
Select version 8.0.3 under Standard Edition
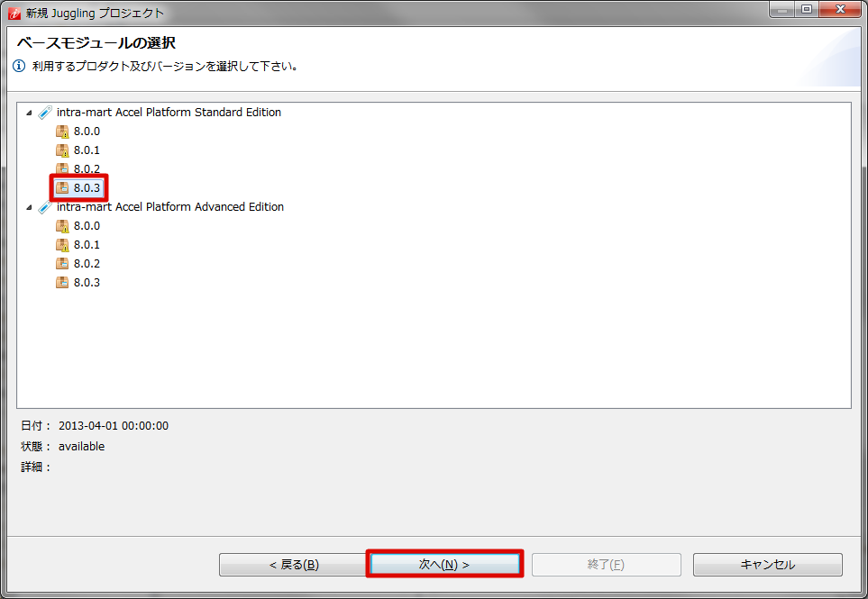pyautogui.click(x=87, y=188)
